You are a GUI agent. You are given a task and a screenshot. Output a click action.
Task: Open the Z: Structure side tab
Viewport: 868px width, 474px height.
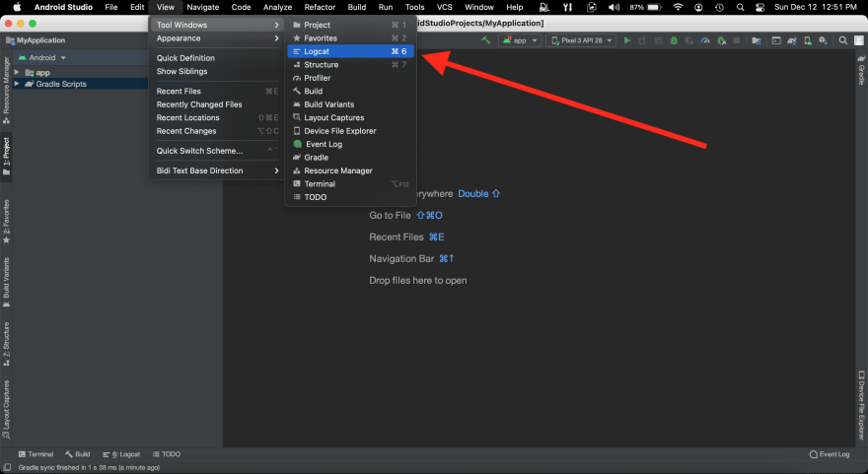point(6,344)
